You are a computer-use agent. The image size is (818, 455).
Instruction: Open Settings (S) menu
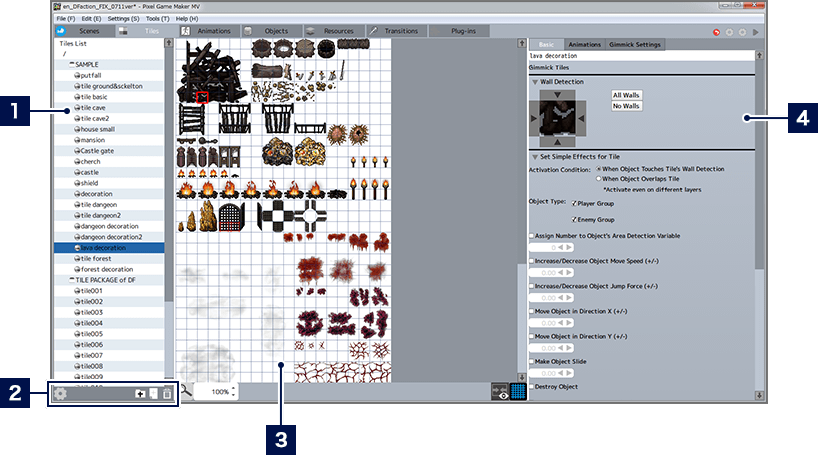[123, 18]
